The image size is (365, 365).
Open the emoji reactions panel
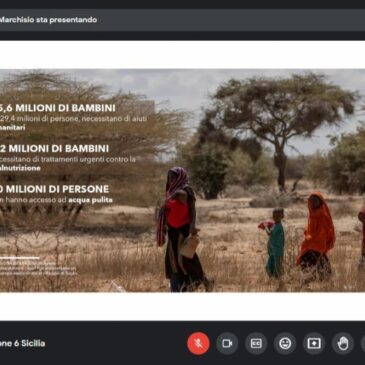point(285,343)
